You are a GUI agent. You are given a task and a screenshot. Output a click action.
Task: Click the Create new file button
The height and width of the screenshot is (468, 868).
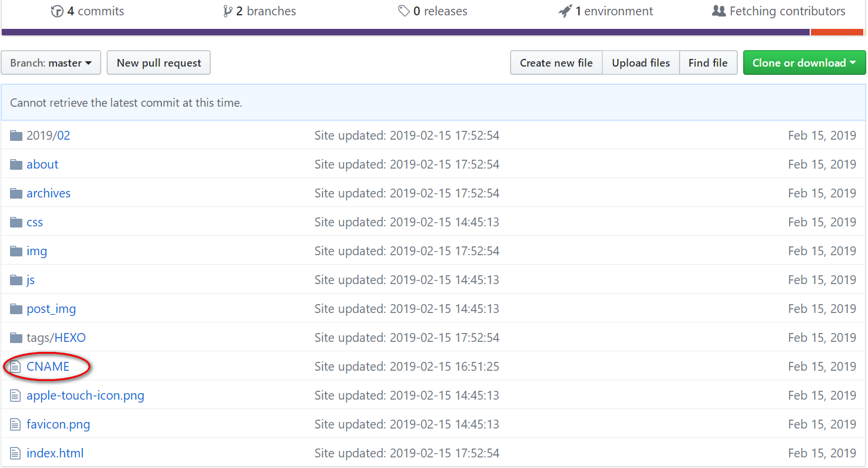[x=556, y=62]
